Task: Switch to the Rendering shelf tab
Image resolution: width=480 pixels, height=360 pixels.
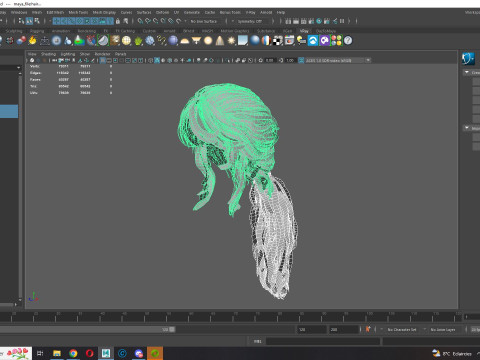Action: [87, 31]
